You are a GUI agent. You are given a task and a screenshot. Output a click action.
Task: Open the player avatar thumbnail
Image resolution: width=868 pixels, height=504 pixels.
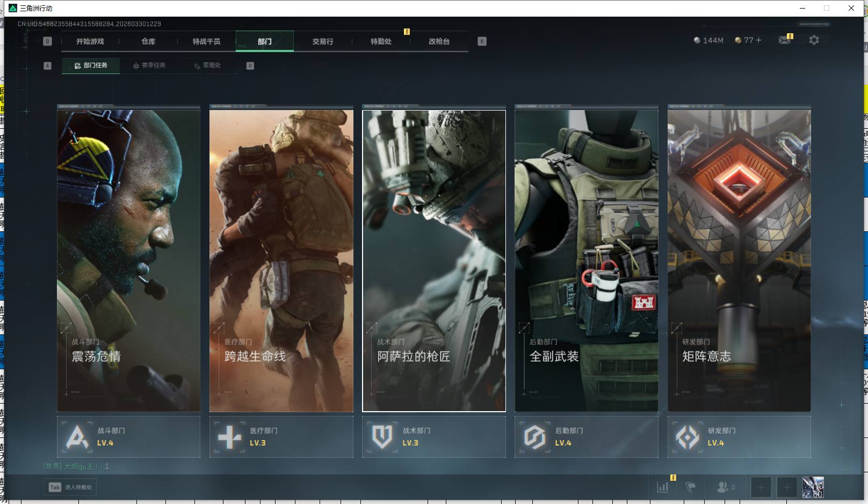point(813,487)
